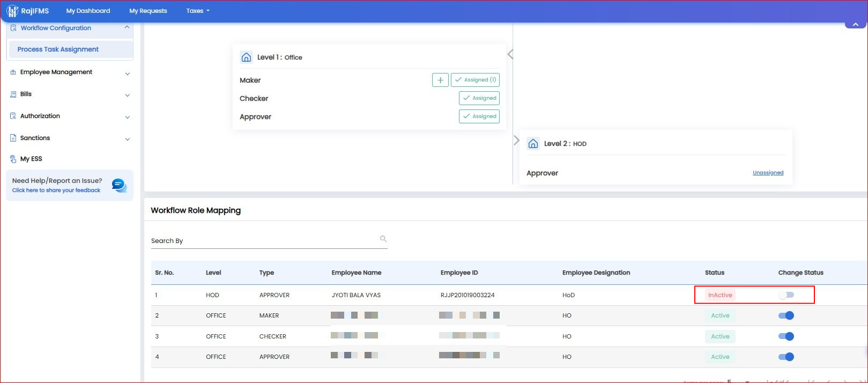
Task: Click the Employee ID column header
Action: pos(459,272)
